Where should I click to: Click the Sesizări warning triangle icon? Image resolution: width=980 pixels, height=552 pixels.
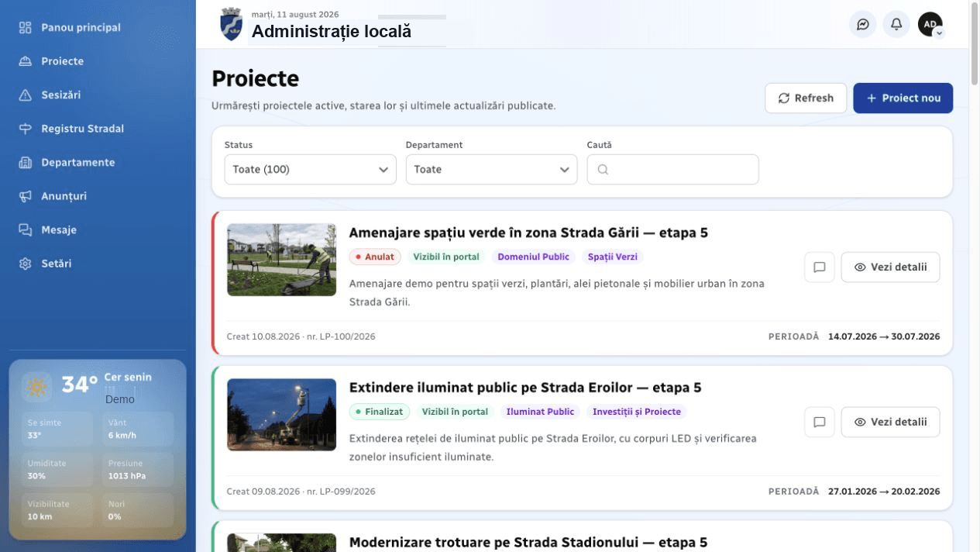pyautogui.click(x=26, y=95)
